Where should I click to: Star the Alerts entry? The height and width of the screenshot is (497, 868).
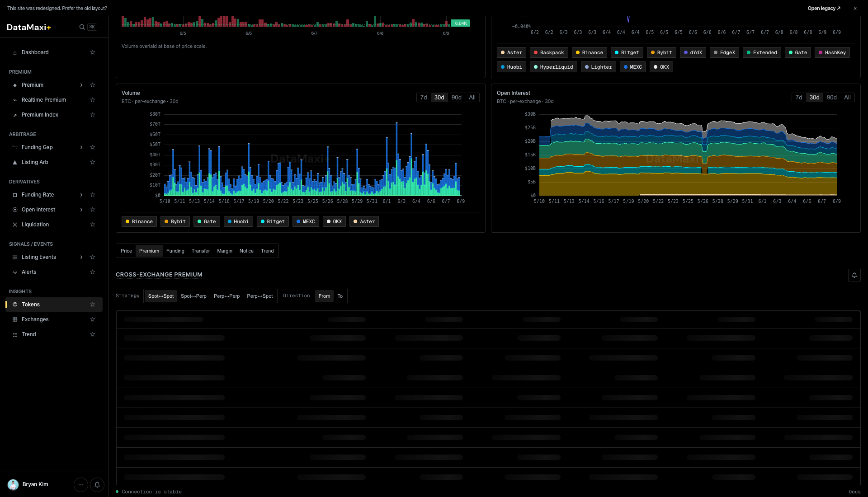pyautogui.click(x=93, y=272)
